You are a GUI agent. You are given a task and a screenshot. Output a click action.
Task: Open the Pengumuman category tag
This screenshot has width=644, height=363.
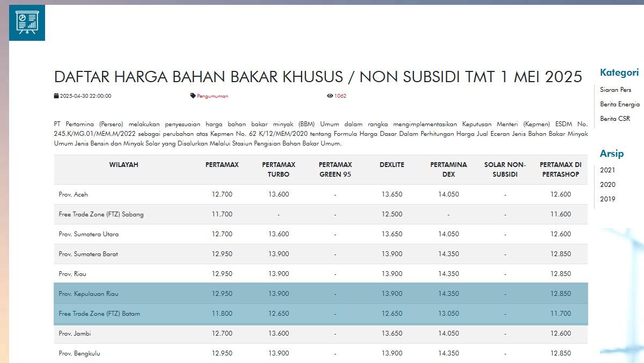point(214,96)
